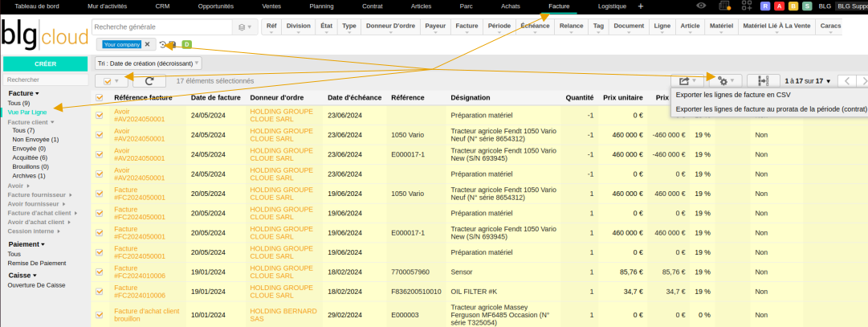This screenshot has width=868, height=327.
Task: Toggle the select-all checkbox in table header
Action: [99, 97]
